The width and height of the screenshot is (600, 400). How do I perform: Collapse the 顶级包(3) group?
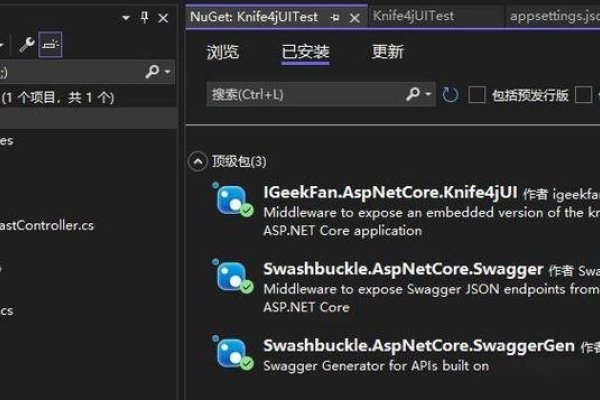coord(198,160)
